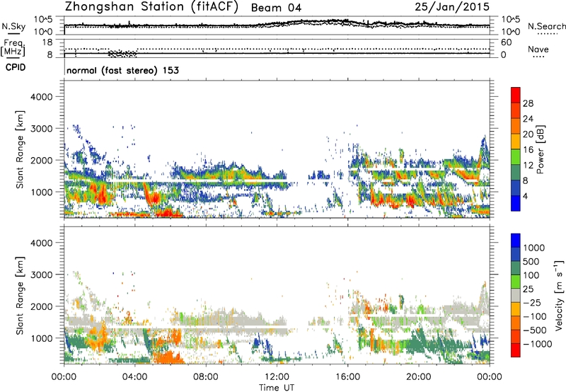Pick the gray −25 to 25 Velocity segment
This screenshot has width=566, height=392.
point(516,295)
